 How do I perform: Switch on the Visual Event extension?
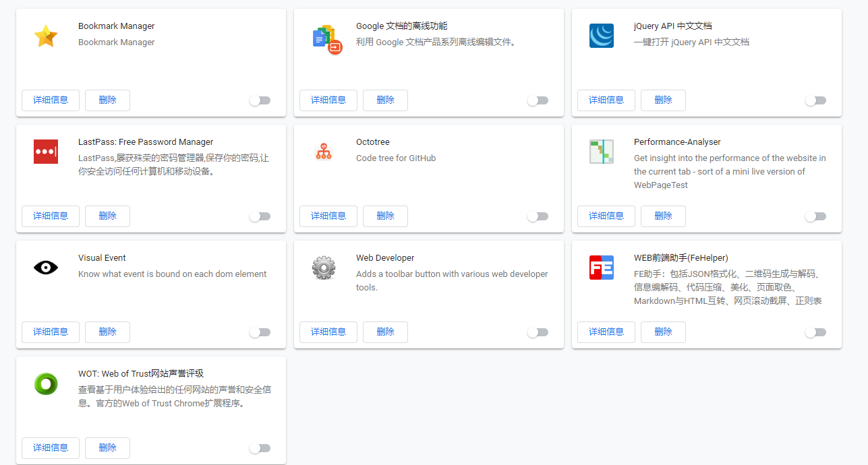(260, 332)
